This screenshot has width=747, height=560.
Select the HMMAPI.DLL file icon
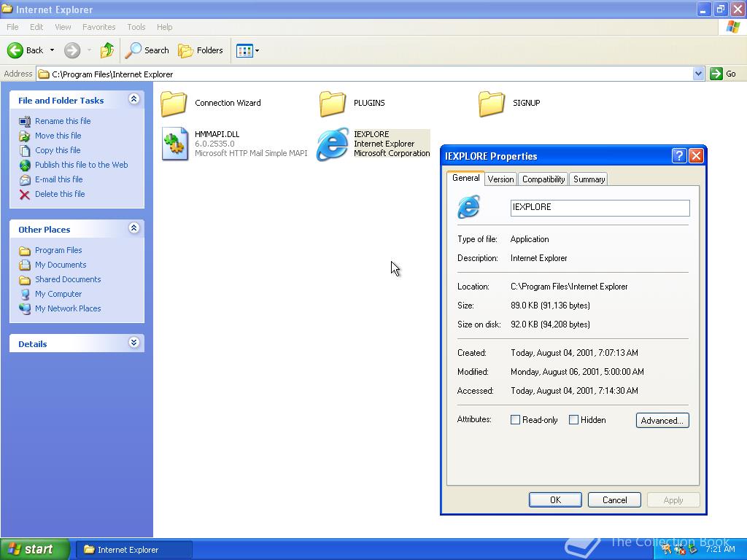point(175,144)
